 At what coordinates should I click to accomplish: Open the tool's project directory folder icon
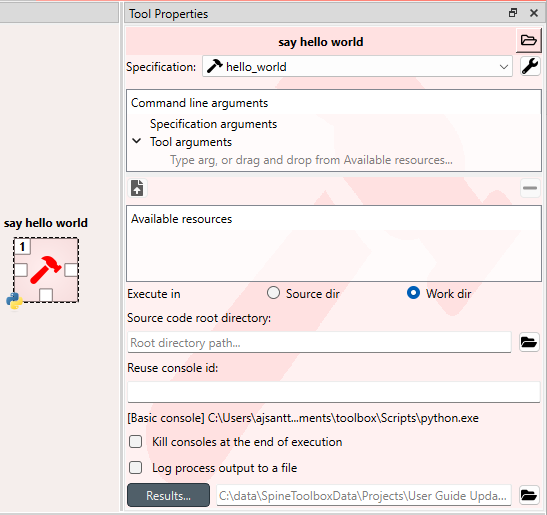[x=529, y=40]
